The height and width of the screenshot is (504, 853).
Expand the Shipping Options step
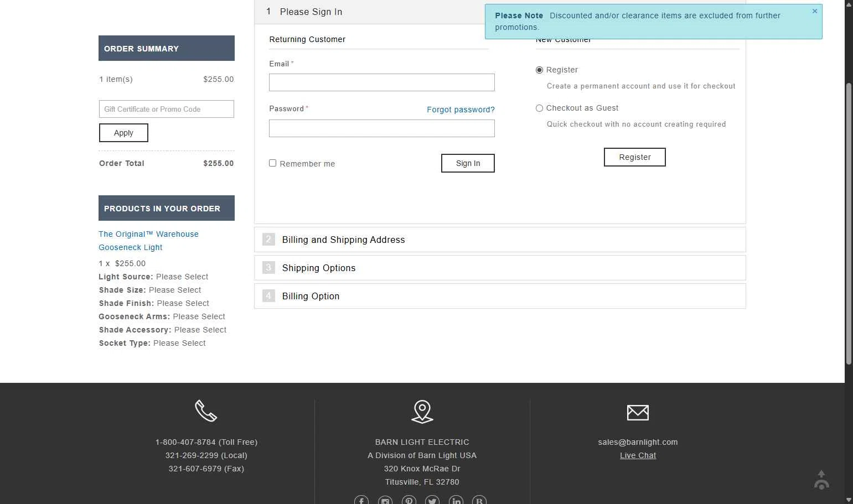(500, 268)
